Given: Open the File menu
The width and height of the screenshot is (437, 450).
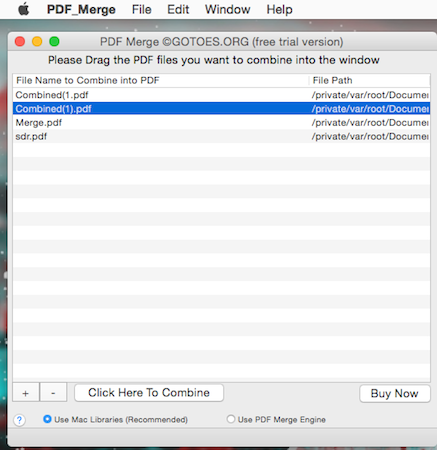Looking at the screenshot, I should tap(142, 9).
